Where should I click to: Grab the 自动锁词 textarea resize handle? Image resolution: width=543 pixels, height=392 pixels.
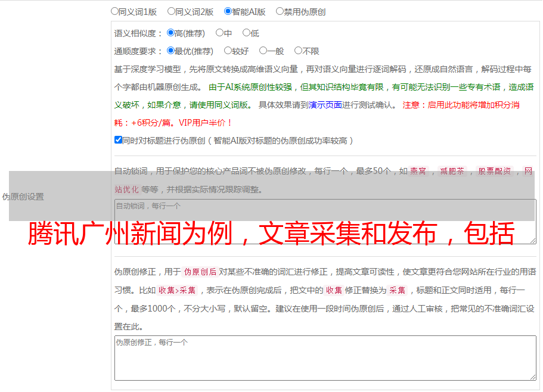click(x=533, y=241)
